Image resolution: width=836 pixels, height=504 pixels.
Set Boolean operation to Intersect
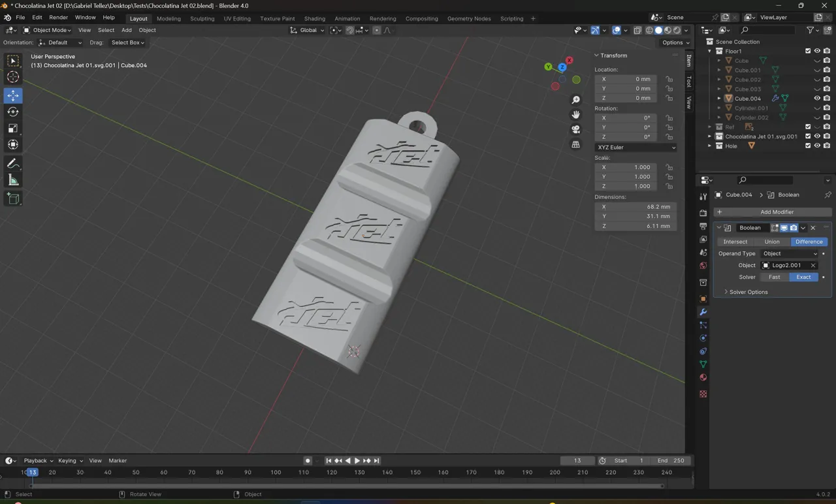tap(735, 242)
